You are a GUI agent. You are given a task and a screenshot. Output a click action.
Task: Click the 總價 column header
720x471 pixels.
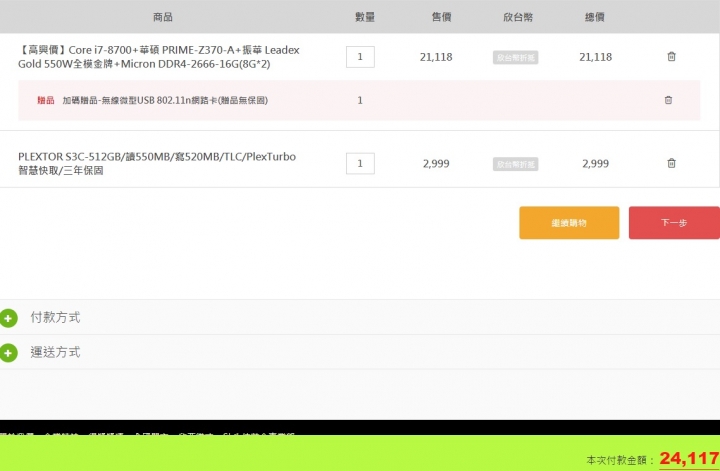click(594, 17)
